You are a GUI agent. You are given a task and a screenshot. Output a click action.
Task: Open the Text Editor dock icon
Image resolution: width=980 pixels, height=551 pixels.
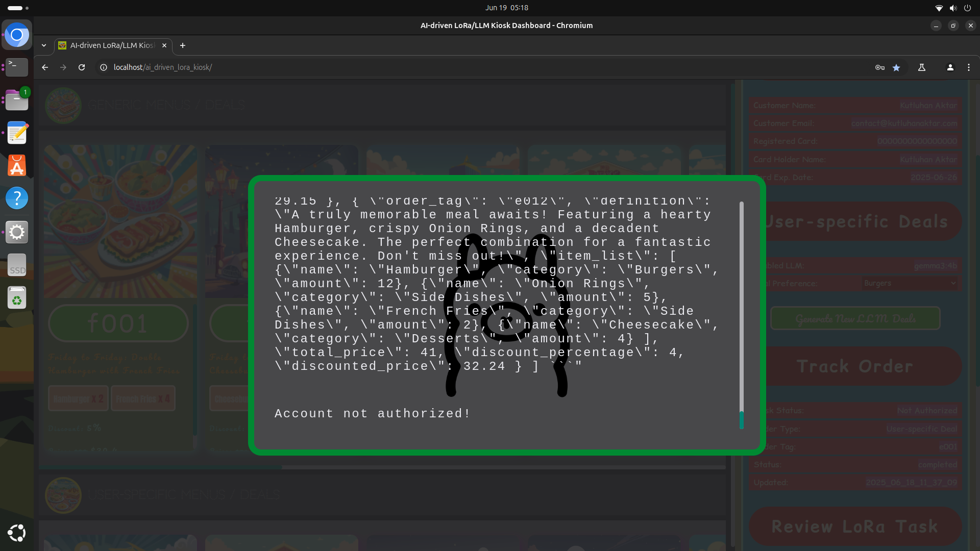click(x=17, y=133)
